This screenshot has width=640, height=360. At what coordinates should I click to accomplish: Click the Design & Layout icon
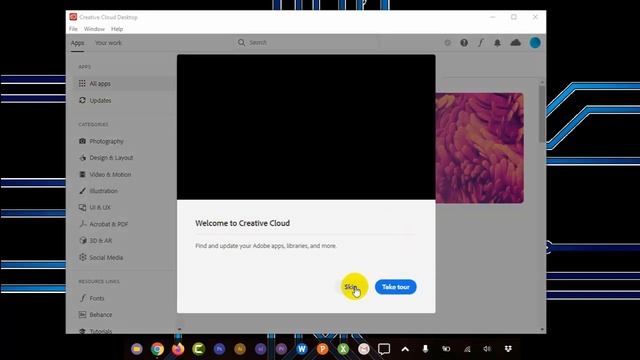coord(82,158)
